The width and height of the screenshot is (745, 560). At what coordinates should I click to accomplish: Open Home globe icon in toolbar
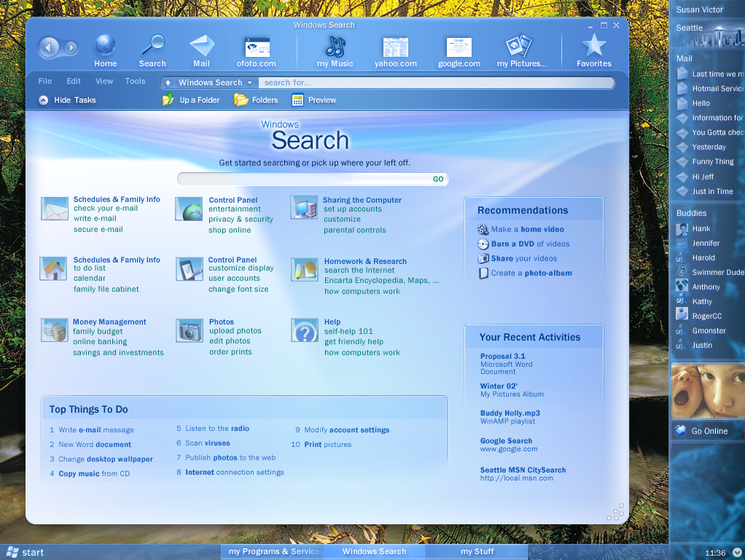[x=105, y=46]
